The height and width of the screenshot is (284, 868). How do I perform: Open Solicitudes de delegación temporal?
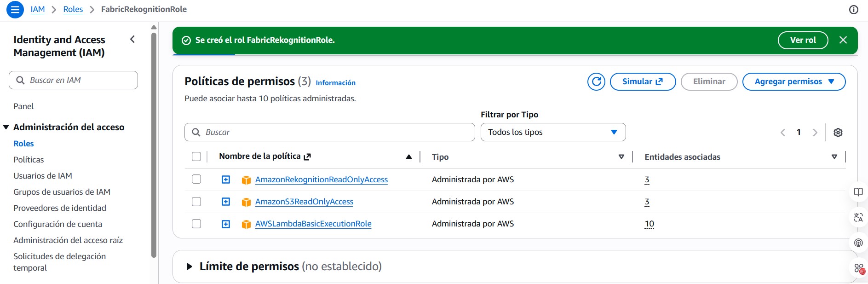click(59, 262)
